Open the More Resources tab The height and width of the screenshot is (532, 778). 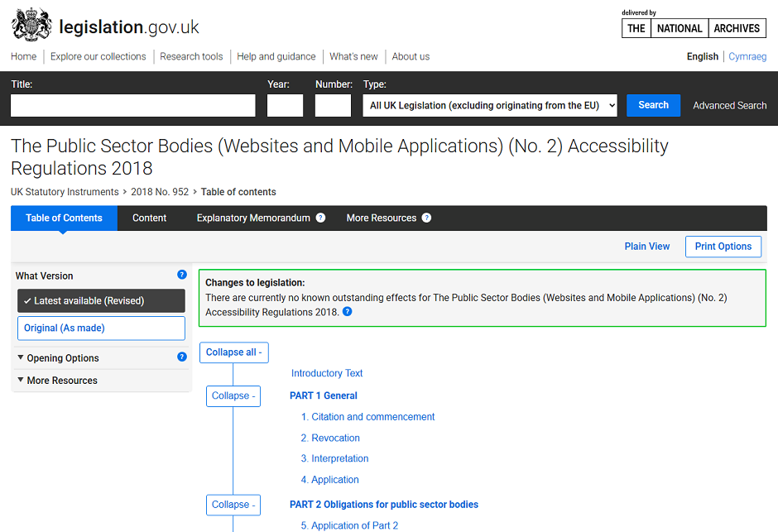pyautogui.click(x=381, y=218)
